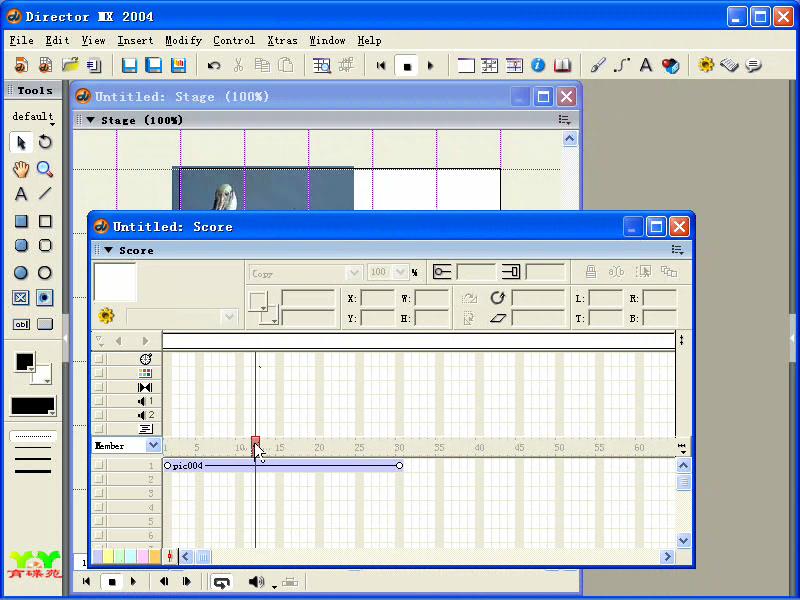Toggle visibility of sprite channel 1
The width and height of the screenshot is (800, 600).
tap(98, 465)
